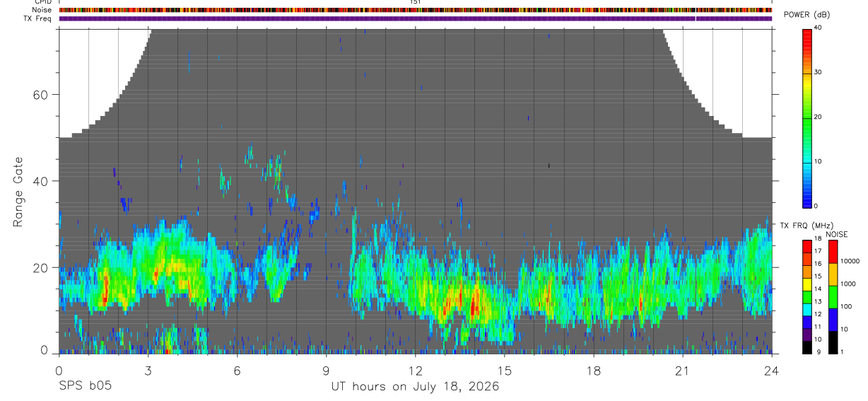Pick the green 100 segment in NOISE legend
Viewport: 868px width, 401px height.
833,296
